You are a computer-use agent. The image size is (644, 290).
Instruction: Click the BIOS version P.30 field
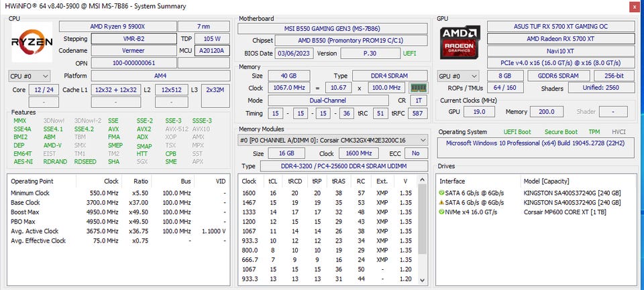click(370, 54)
